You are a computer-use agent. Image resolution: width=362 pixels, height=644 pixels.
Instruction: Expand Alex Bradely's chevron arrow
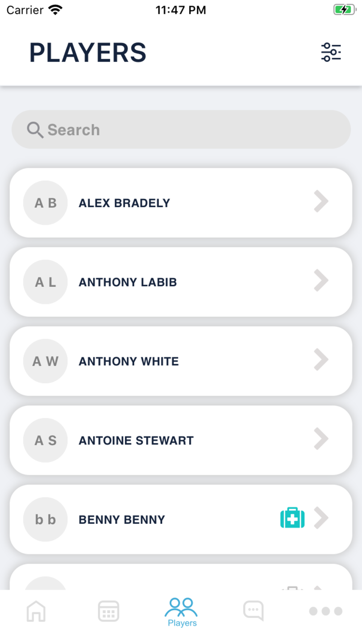(321, 201)
